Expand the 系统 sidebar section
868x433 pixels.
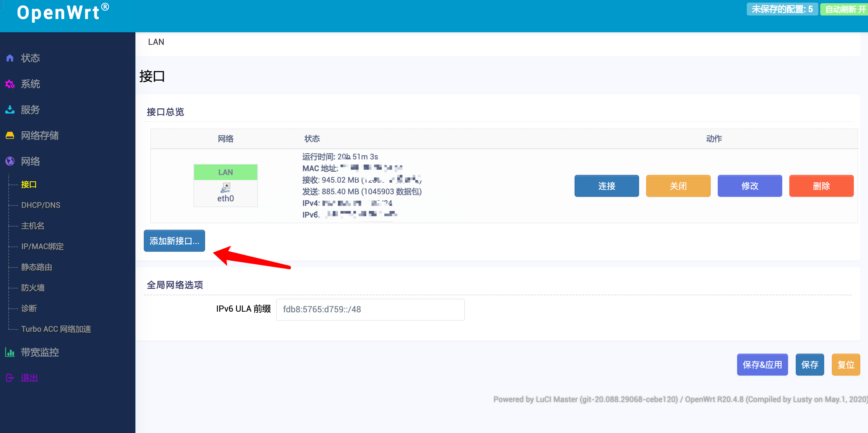tap(30, 84)
